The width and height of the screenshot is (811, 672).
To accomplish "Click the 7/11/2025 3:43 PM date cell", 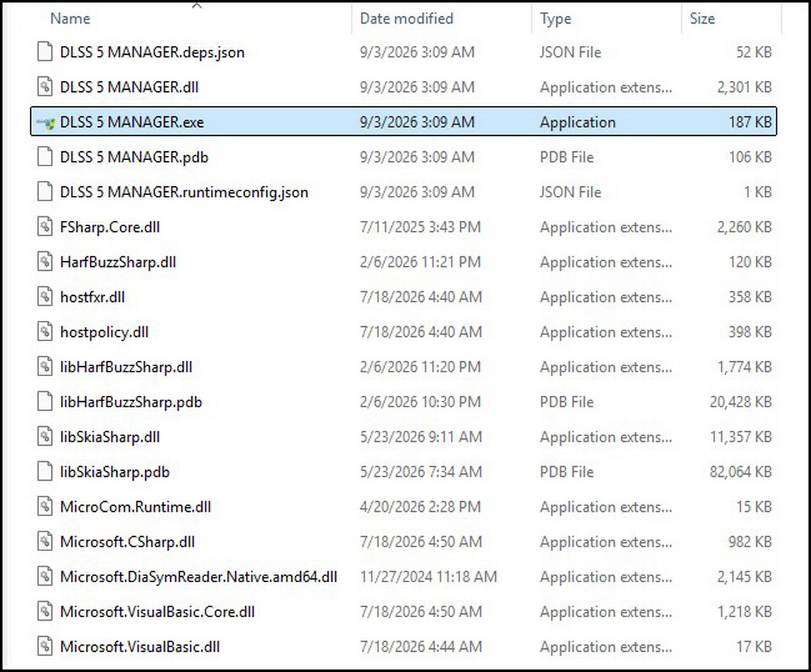I will click(420, 227).
